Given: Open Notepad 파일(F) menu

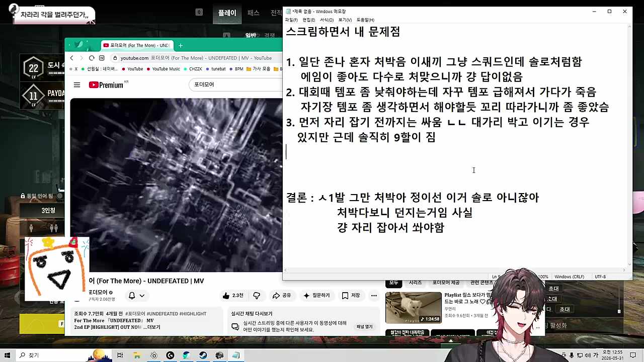Looking at the screenshot, I should point(291,20).
